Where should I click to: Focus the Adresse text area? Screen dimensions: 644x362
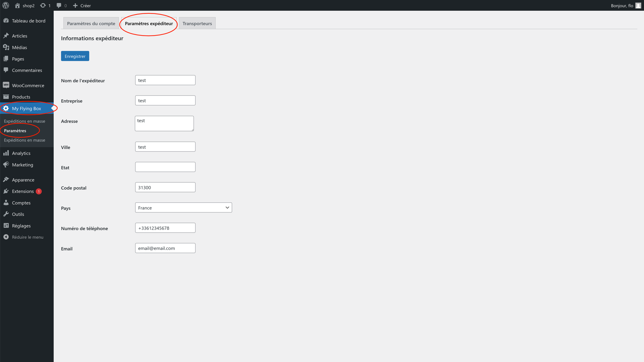(x=164, y=123)
